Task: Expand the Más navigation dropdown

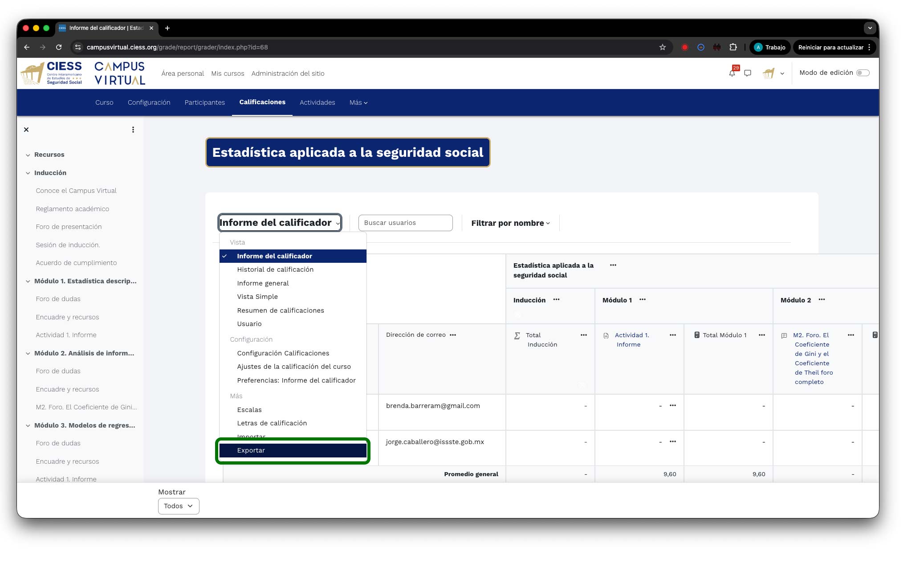Action: 358,102
